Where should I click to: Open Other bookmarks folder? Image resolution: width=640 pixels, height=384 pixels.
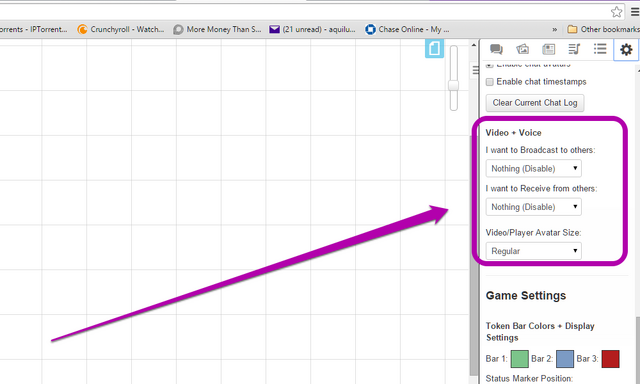[x=603, y=29]
